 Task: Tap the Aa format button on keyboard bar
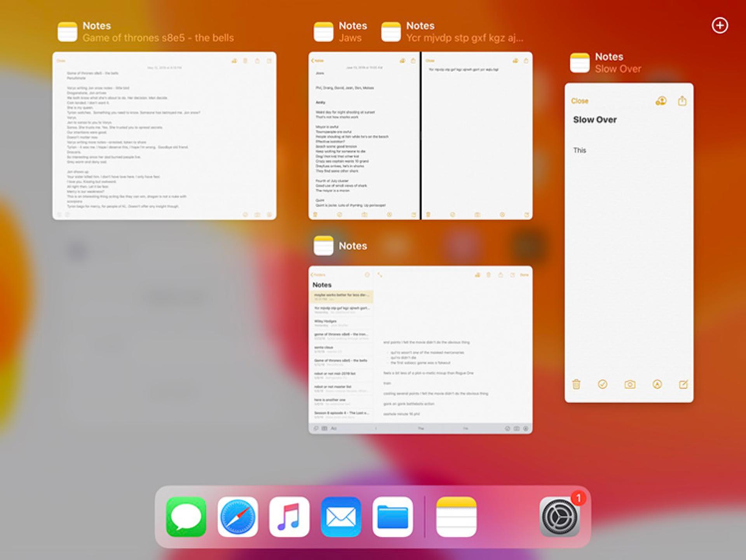pos(333,428)
